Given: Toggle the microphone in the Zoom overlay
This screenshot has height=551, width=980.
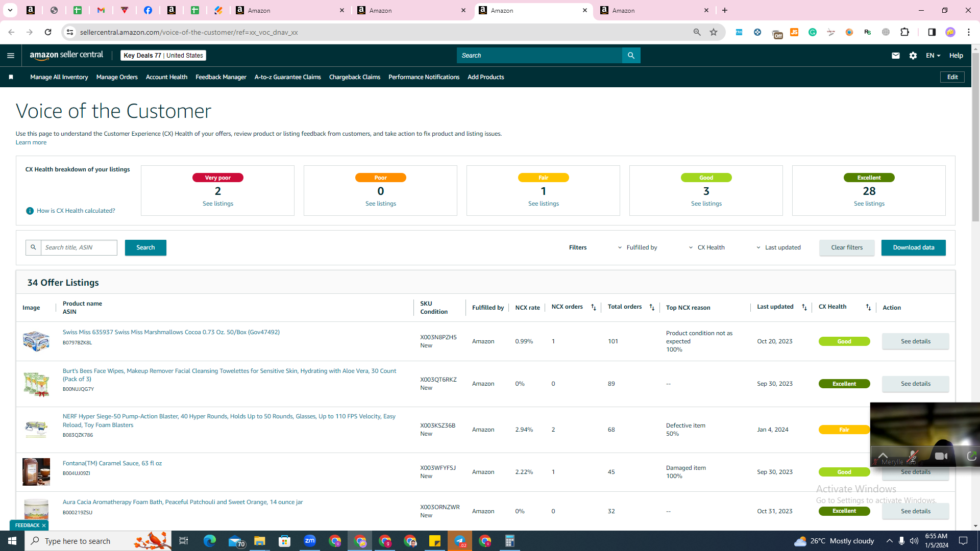Looking at the screenshot, I should 913,456.
